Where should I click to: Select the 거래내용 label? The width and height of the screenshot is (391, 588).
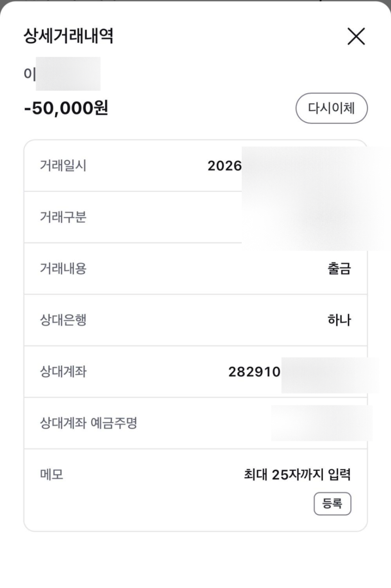63,269
